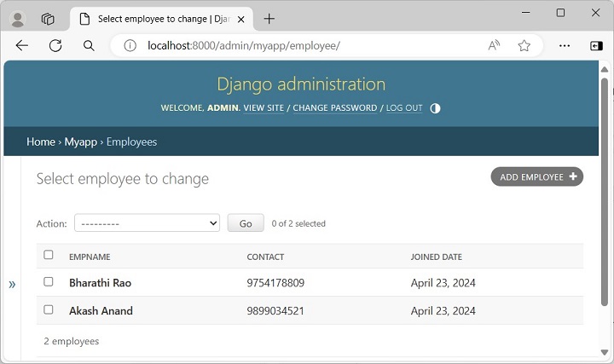This screenshot has height=364, width=614.
Task: Add this page to favorites
Action: point(524,46)
